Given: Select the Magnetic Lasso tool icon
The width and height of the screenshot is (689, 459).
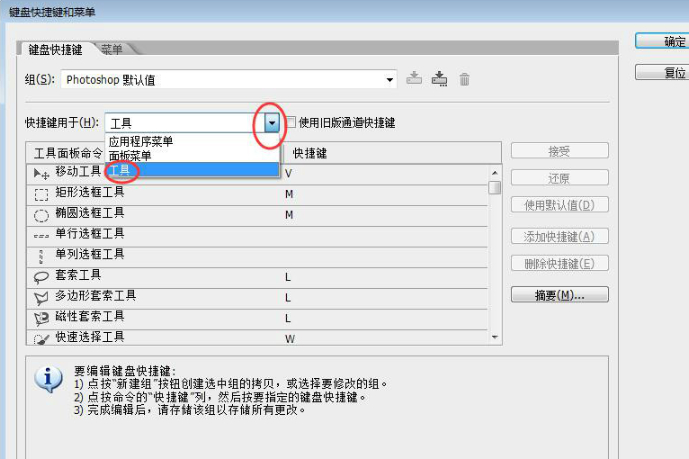Looking at the screenshot, I should [x=41, y=318].
